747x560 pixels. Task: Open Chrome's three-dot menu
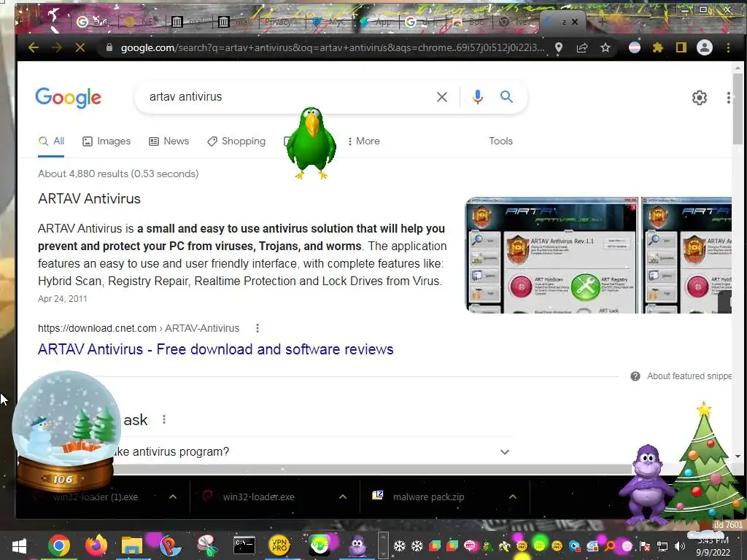[728, 47]
